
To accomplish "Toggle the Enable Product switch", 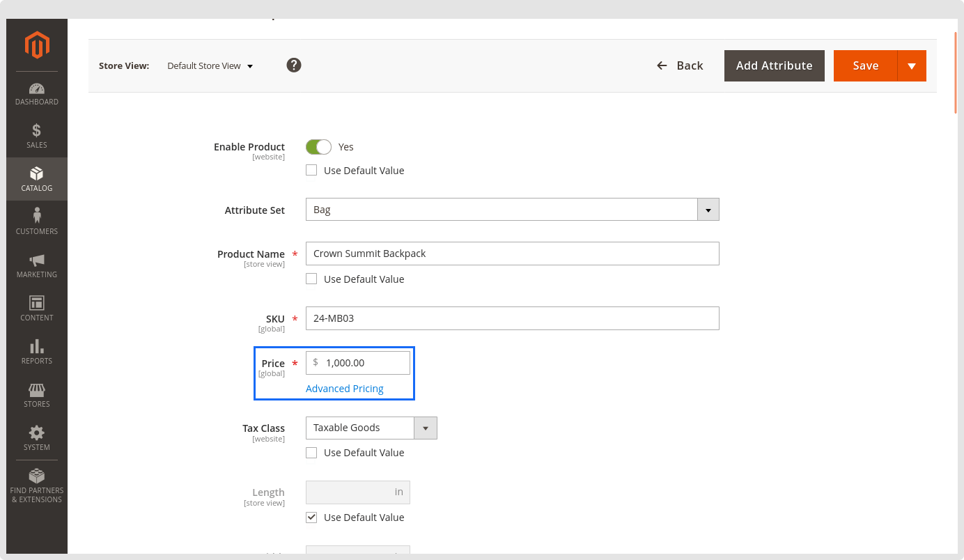I will tap(318, 147).
